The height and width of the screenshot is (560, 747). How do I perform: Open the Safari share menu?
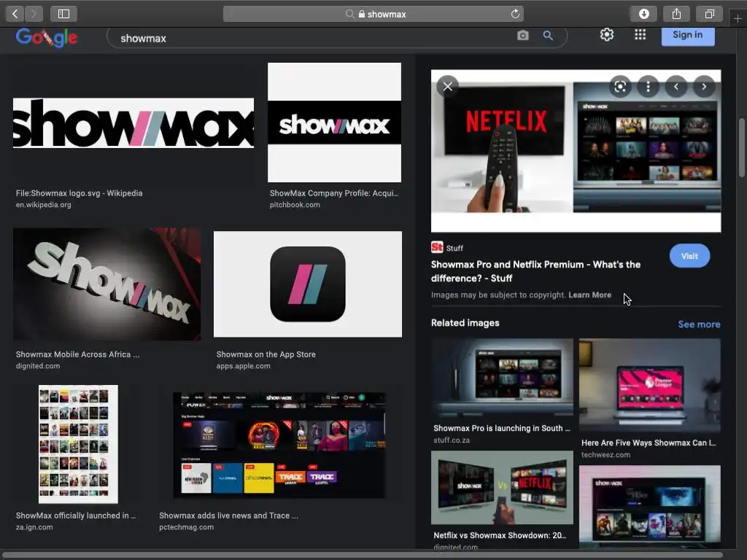pyautogui.click(x=676, y=14)
